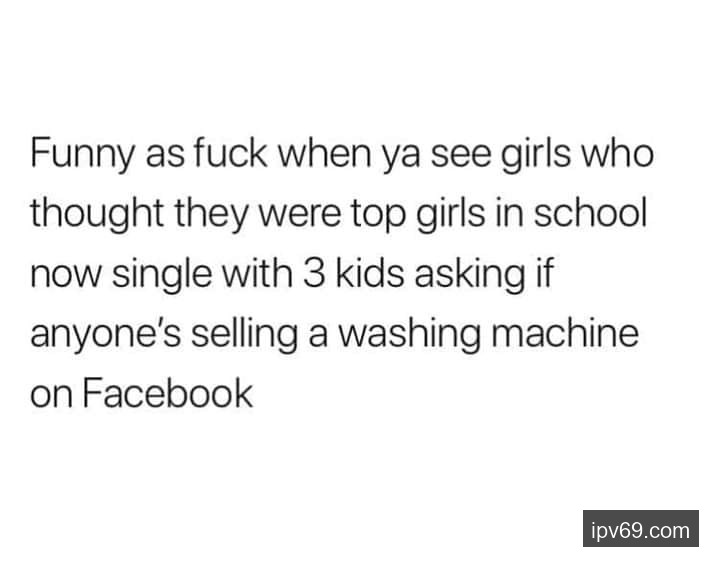Select the word "thought" starting line two
This screenshot has width=720, height=568.
97,214
